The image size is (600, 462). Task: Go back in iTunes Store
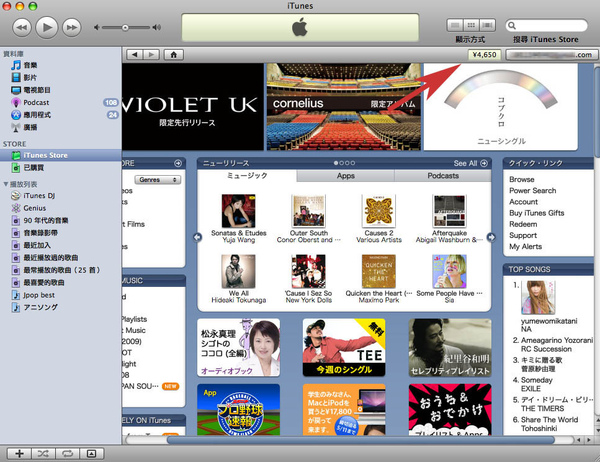click(x=134, y=55)
